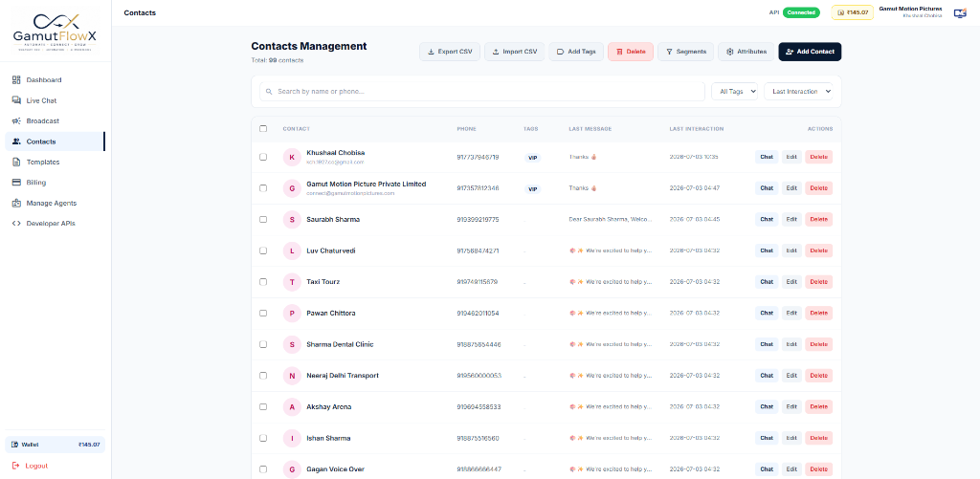
Task: Click the T avatar for Taxi Tourz
Action: (292, 282)
